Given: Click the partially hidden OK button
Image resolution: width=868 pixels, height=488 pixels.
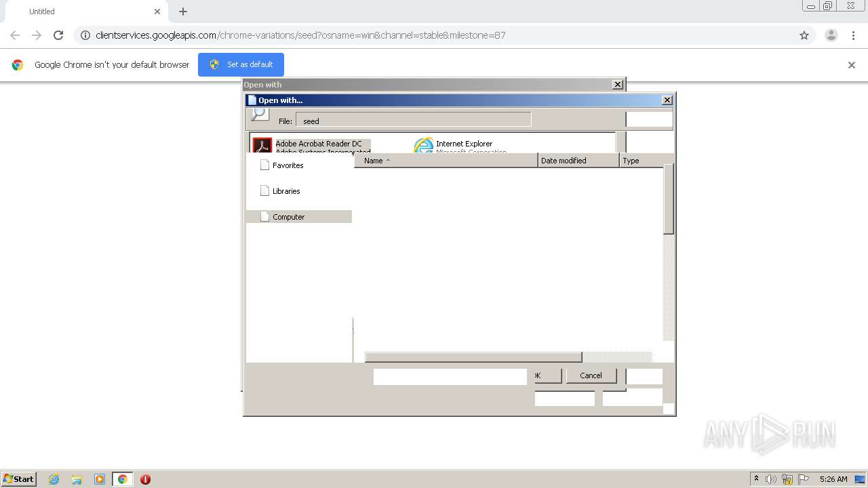Looking at the screenshot, I should tap(548, 375).
